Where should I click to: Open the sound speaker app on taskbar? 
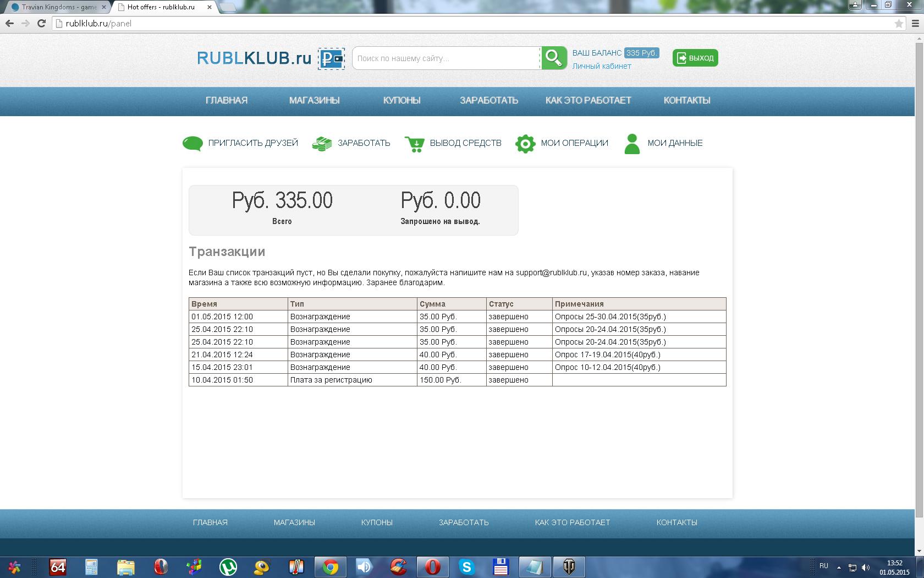[x=365, y=566]
